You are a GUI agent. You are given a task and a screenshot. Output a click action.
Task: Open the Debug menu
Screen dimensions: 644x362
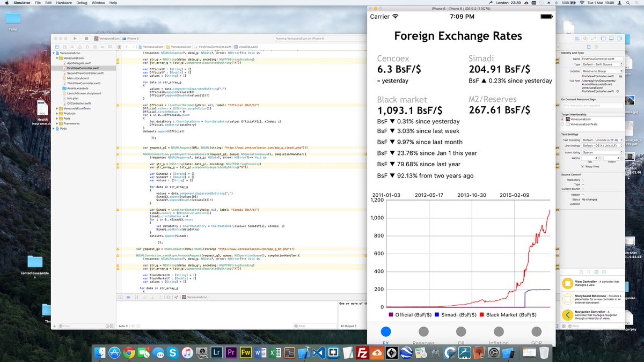pyautogui.click(x=82, y=3)
